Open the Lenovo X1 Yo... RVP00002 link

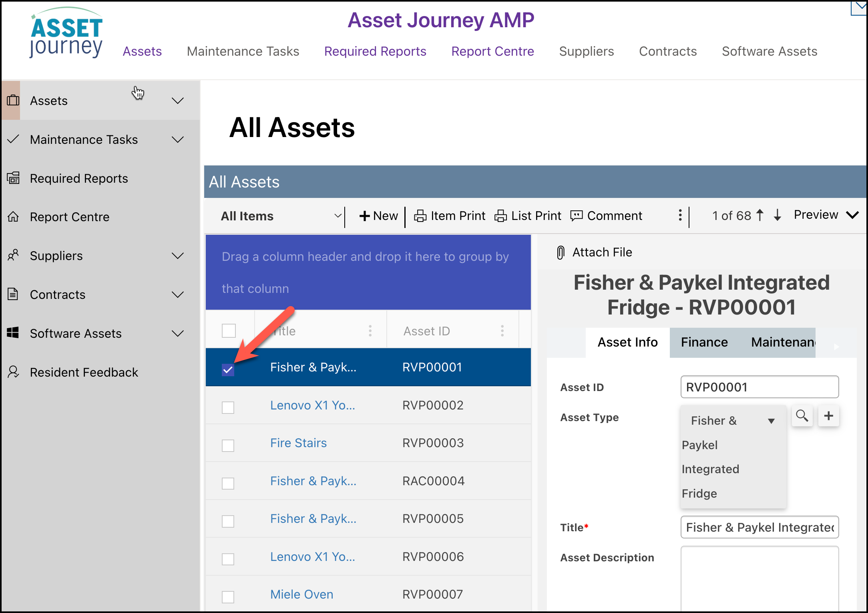(x=312, y=405)
